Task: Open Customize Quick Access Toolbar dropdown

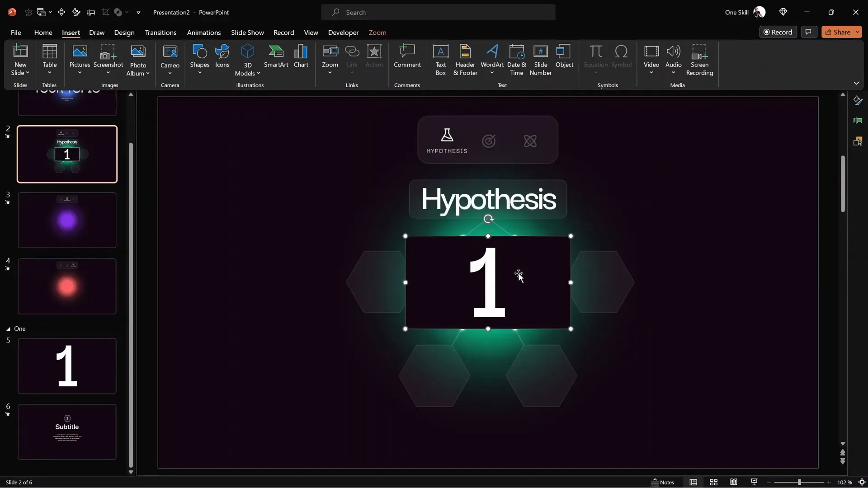Action: point(138,12)
